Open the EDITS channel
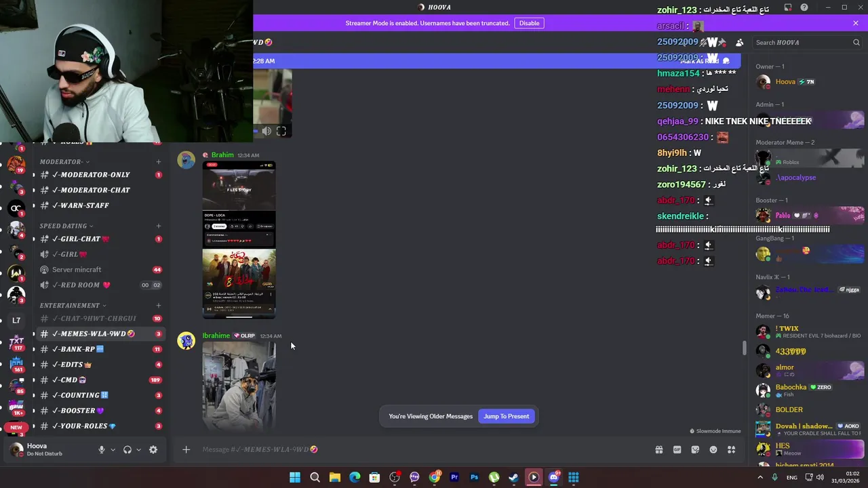 click(100, 365)
